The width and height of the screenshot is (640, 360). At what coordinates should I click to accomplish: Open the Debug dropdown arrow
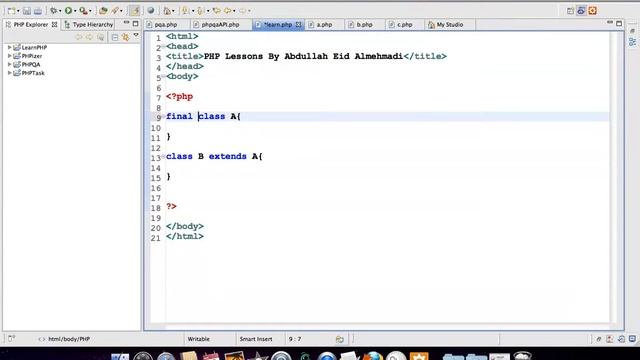coord(60,11)
